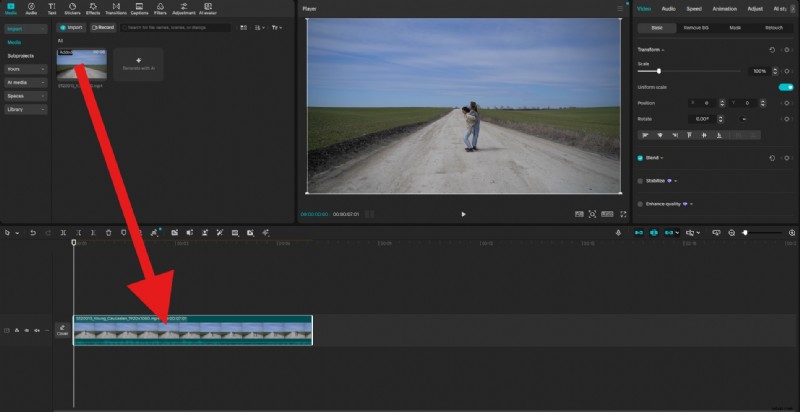Toggle the Uniform scale switch
This screenshot has height=412, width=800.
coord(786,87)
